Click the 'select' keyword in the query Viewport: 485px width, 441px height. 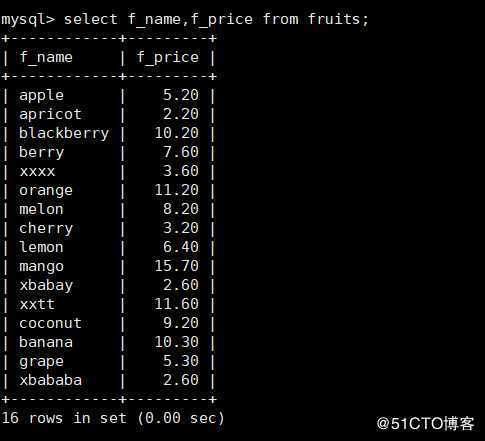point(91,19)
